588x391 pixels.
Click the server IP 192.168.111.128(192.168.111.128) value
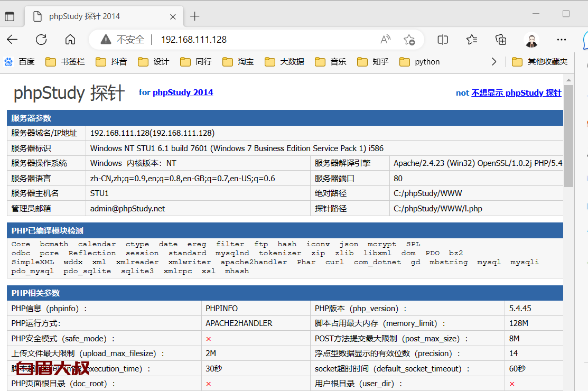click(152, 133)
